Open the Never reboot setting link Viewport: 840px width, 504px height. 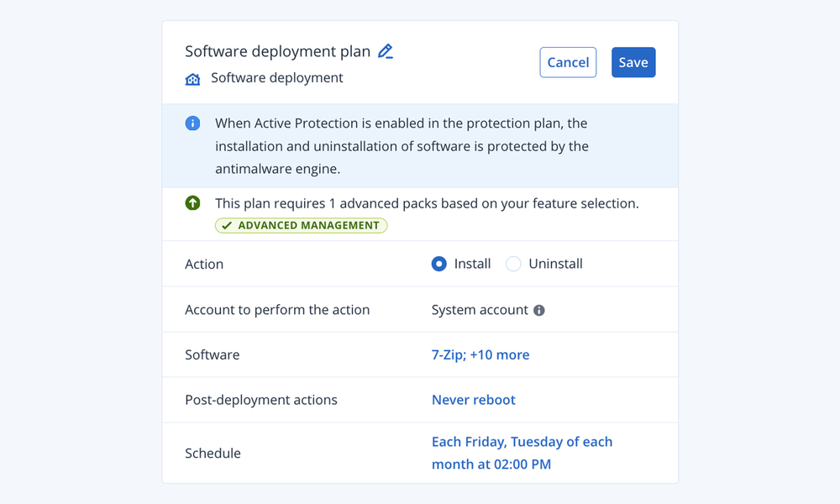tap(474, 400)
